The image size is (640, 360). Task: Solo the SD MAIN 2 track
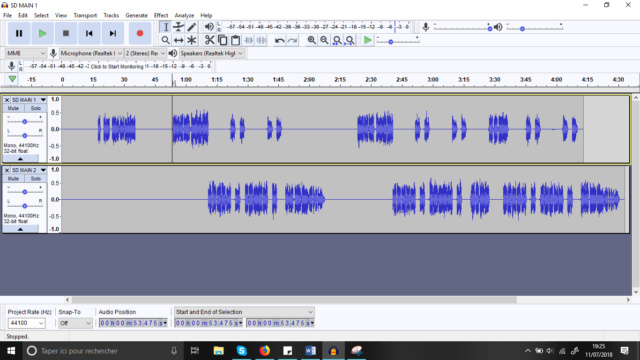[36, 178]
